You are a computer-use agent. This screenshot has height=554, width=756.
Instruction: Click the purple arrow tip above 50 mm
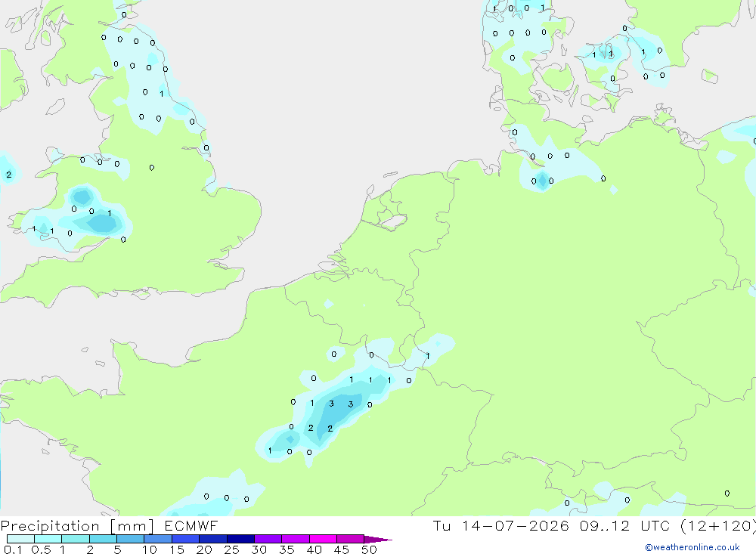coord(377,539)
